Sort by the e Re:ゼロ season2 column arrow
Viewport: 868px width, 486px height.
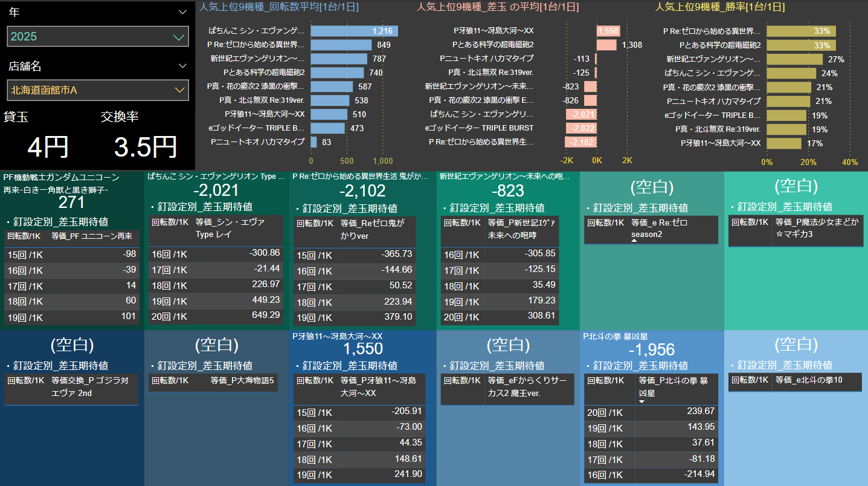(634, 241)
